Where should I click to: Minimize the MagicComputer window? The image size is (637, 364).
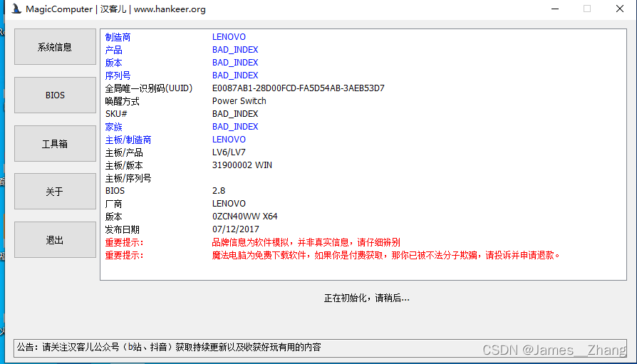[555, 9]
